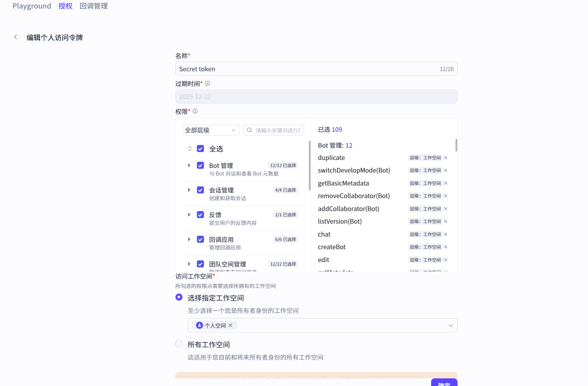The width and height of the screenshot is (588, 386).
Task: Click the Bot 管理: 12 heading
Action: 335,146
